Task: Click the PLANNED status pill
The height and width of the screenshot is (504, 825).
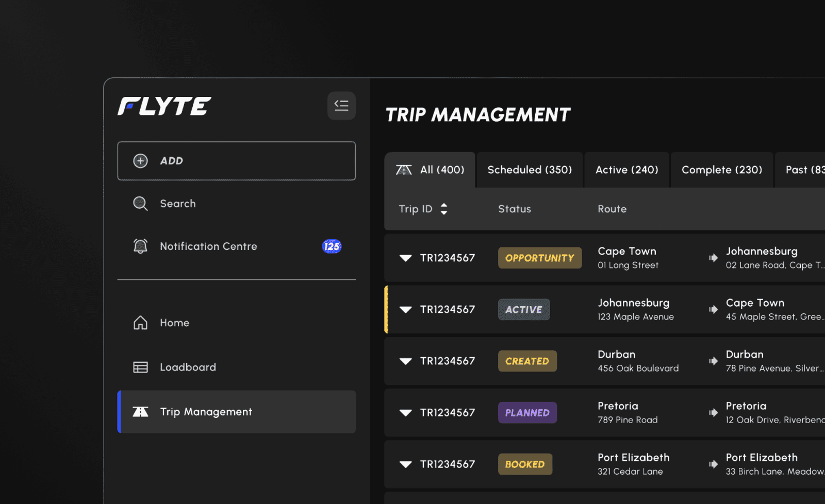Action: point(527,412)
